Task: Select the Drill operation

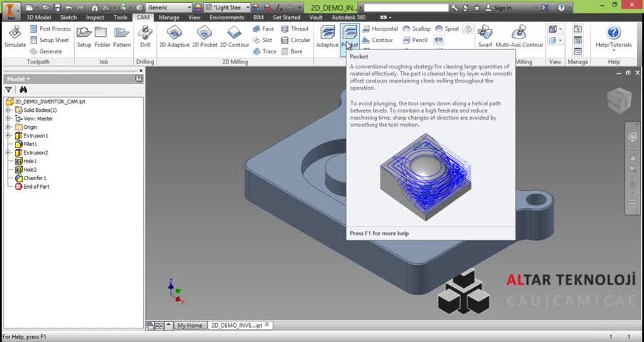Action: pyautogui.click(x=145, y=37)
